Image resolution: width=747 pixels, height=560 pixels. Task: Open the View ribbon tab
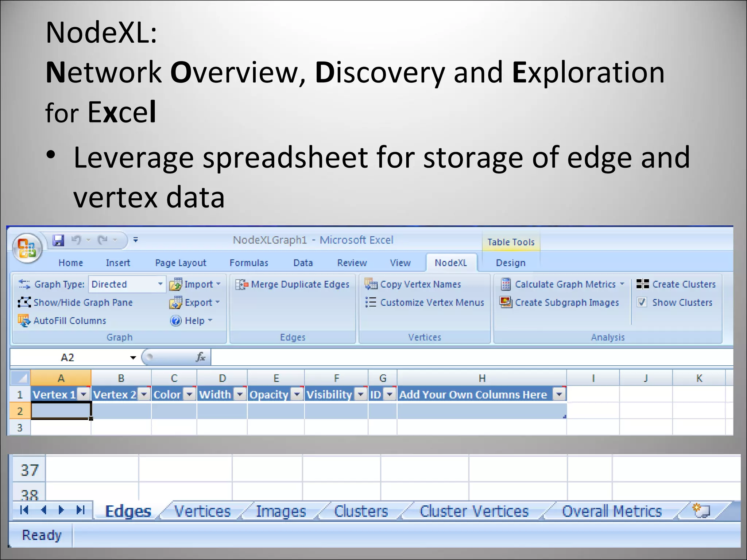click(400, 263)
